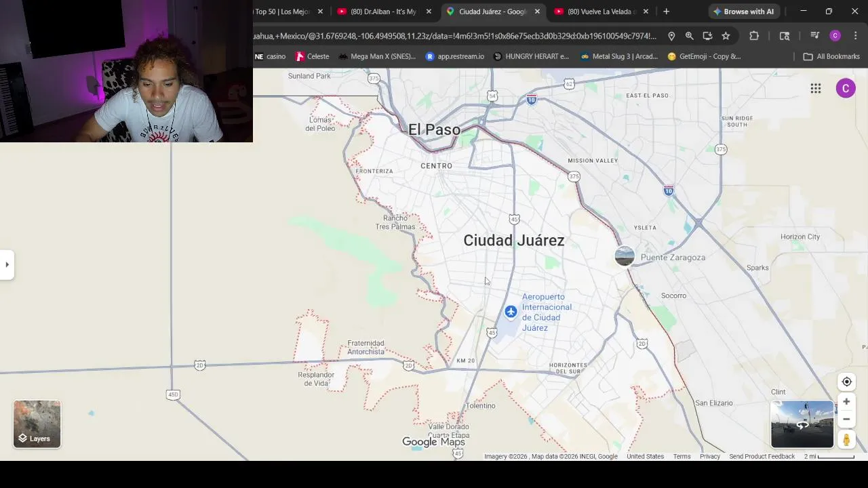Open the Layers map type button

click(37, 424)
